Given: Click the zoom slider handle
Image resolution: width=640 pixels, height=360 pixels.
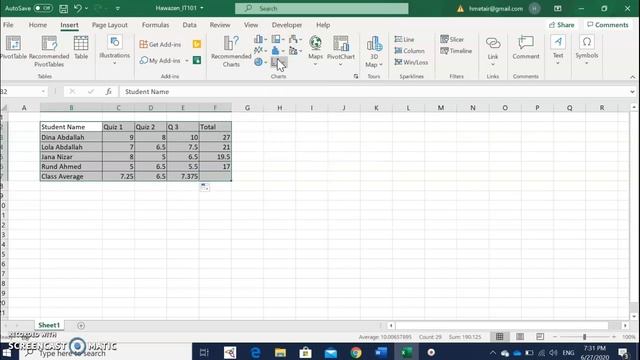Looking at the screenshot, I should tap(584, 337).
